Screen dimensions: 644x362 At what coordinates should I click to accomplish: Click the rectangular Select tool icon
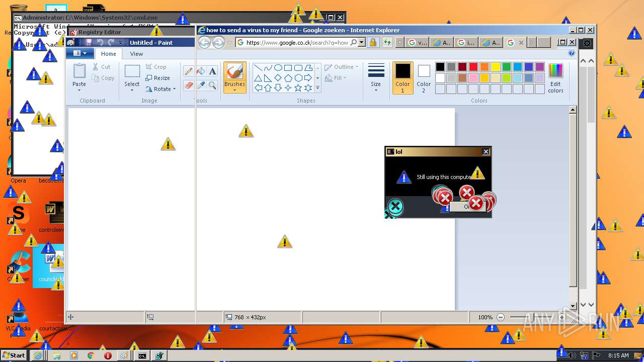point(132,71)
